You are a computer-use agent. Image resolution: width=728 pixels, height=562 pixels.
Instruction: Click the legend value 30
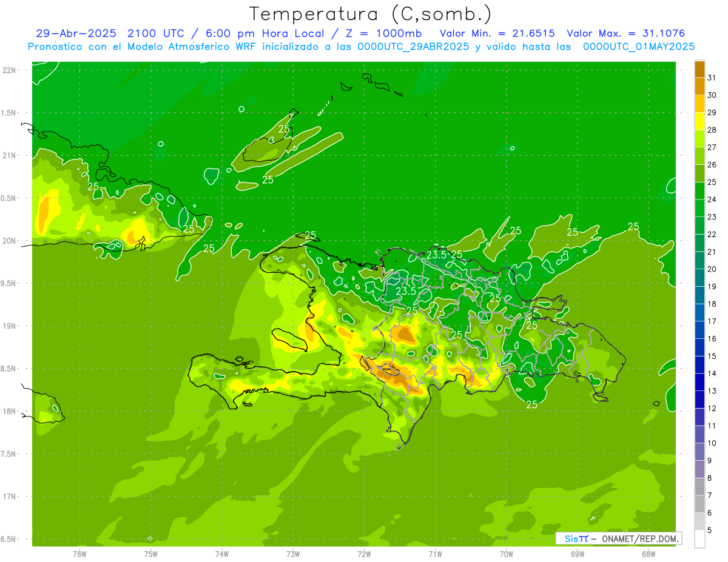click(x=712, y=95)
